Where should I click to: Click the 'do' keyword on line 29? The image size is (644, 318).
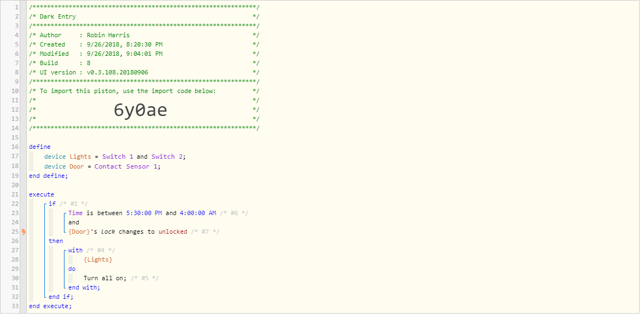pyautogui.click(x=72, y=269)
